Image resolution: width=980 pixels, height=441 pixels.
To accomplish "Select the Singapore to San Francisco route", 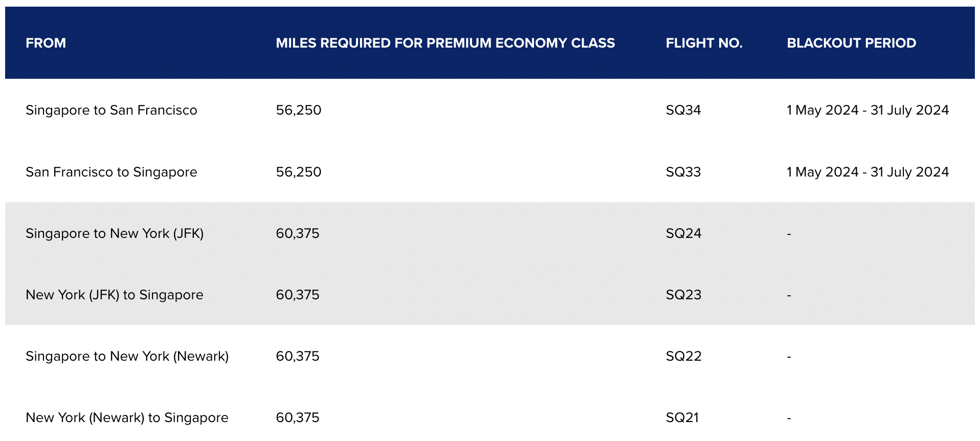I will 111,110.
